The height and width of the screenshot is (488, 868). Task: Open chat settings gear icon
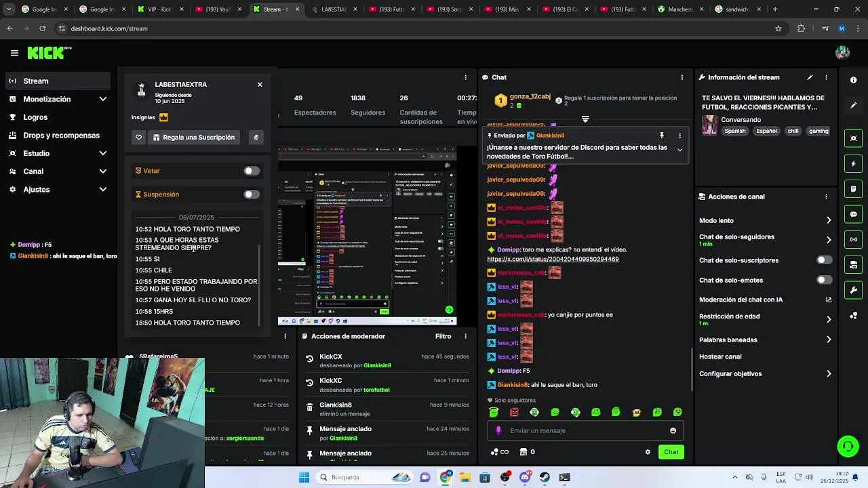point(648,452)
